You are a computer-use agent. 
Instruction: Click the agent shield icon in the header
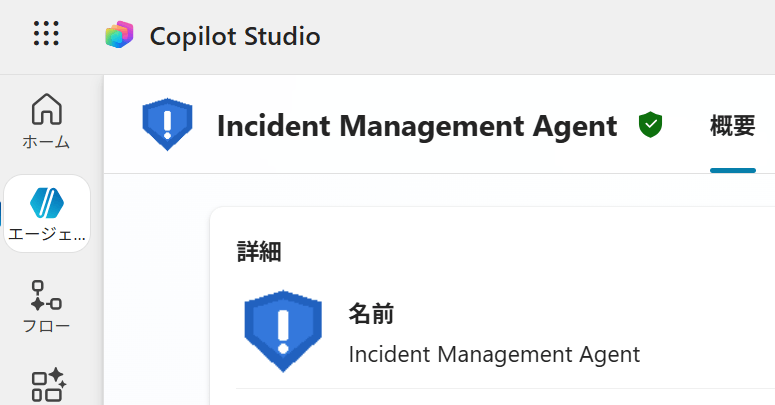(x=167, y=125)
